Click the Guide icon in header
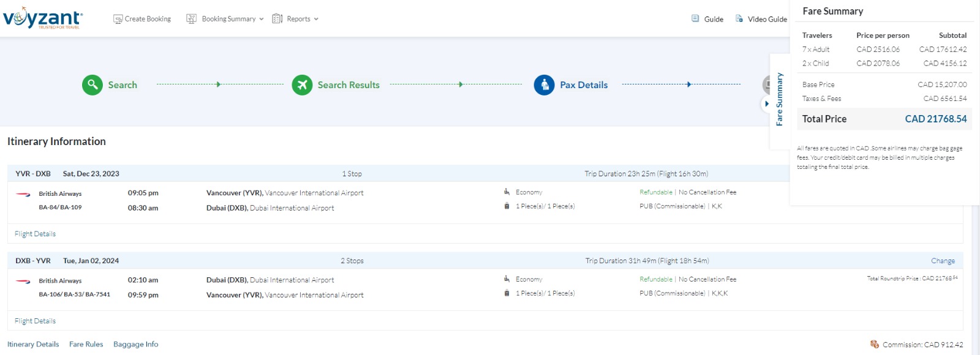 (x=695, y=19)
